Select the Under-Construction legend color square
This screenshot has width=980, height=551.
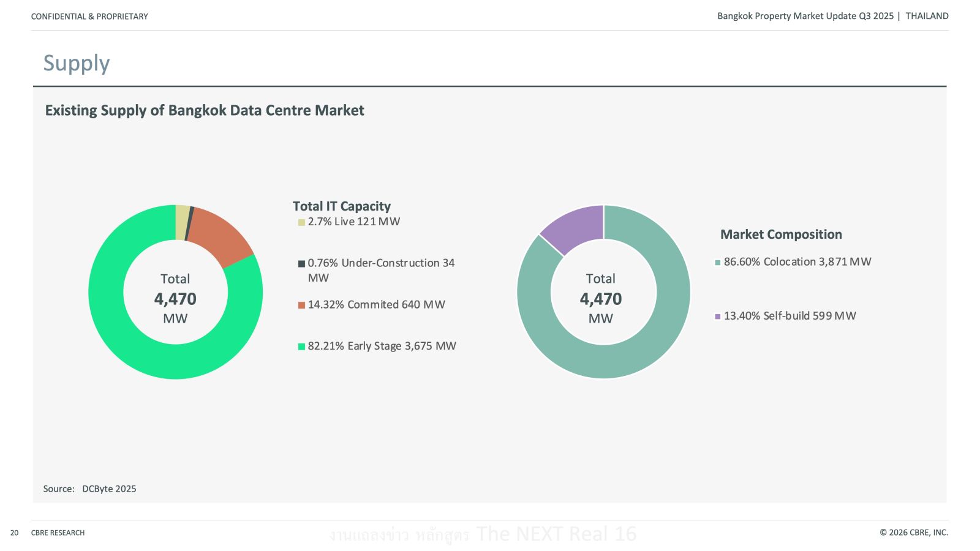click(x=301, y=264)
